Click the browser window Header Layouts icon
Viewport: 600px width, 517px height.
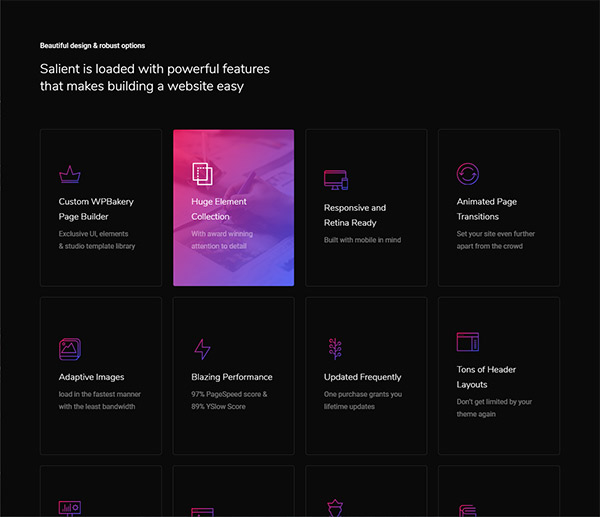467,342
